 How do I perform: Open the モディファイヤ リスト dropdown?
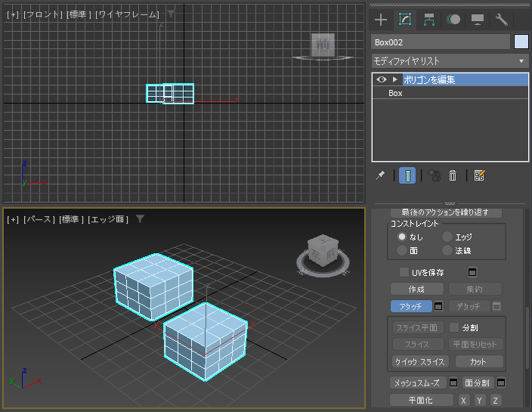[450, 61]
